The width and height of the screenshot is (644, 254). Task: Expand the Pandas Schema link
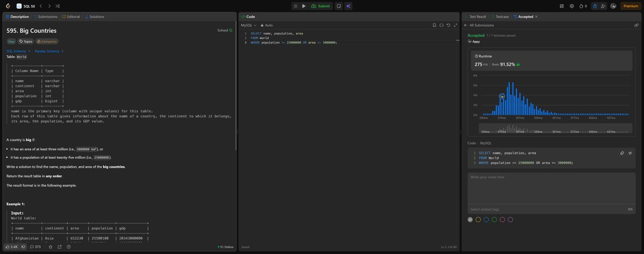click(x=49, y=51)
